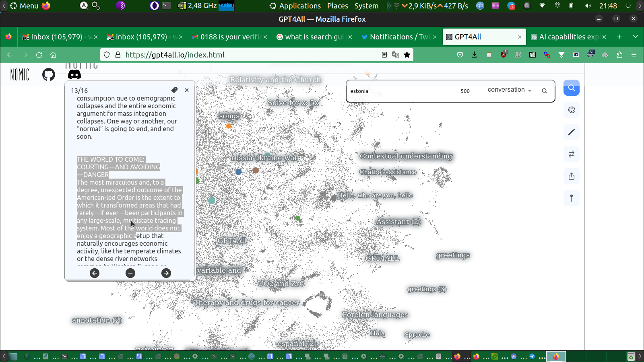Screen dimensions: 644x362
Task: Open the Discord link icon
Action: pos(74,74)
